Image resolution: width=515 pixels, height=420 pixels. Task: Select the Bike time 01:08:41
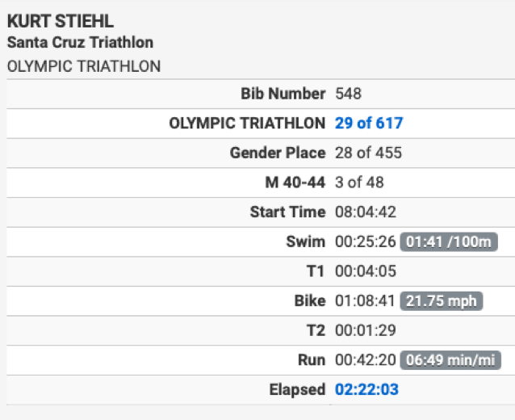(365, 300)
